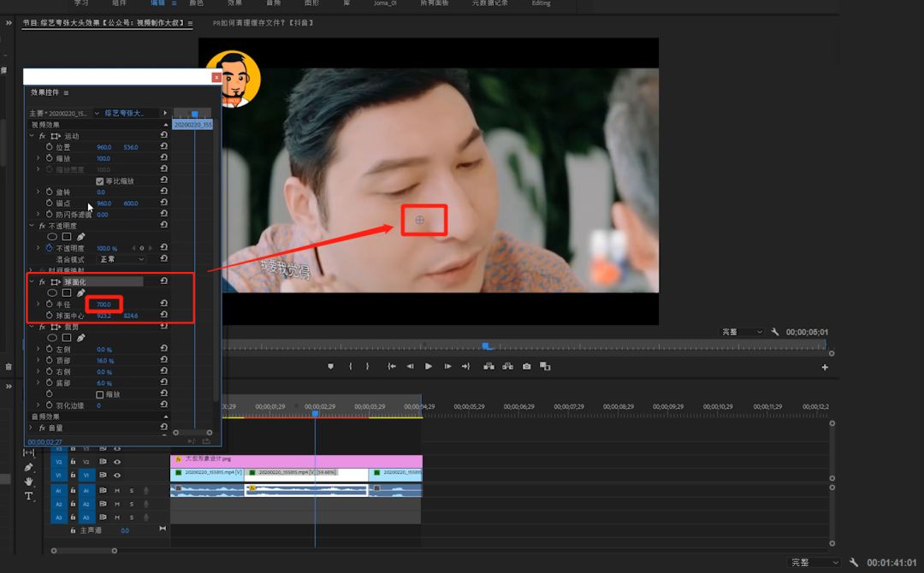Click the Mark Out bracket icon
Image resolution: width=924 pixels, height=573 pixels.
pyautogui.click(x=367, y=366)
